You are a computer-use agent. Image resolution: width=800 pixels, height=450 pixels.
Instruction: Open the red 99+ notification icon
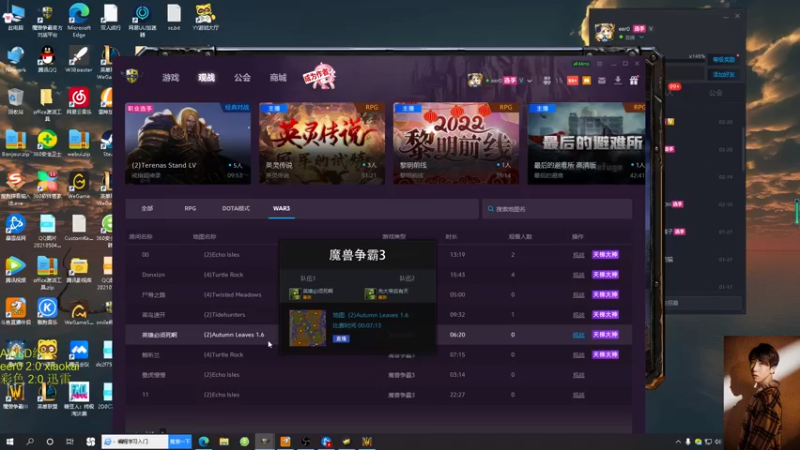pyautogui.click(x=572, y=81)
